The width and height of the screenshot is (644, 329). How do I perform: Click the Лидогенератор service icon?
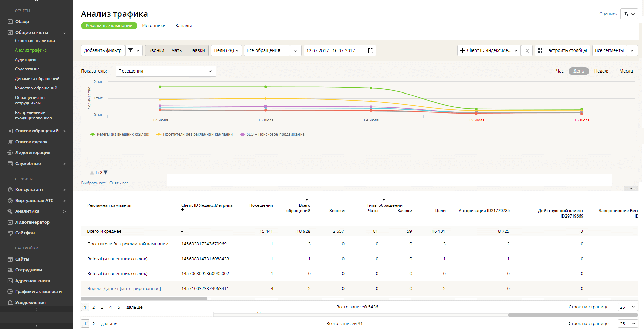click(x=10, y=222)
